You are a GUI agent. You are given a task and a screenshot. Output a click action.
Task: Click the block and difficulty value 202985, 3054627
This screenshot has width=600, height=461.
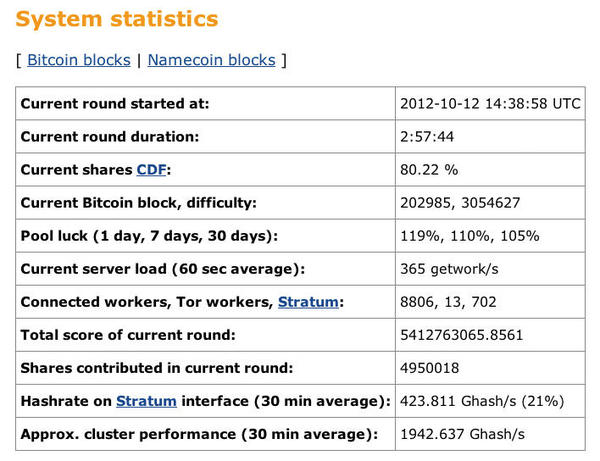coord(460,203)
